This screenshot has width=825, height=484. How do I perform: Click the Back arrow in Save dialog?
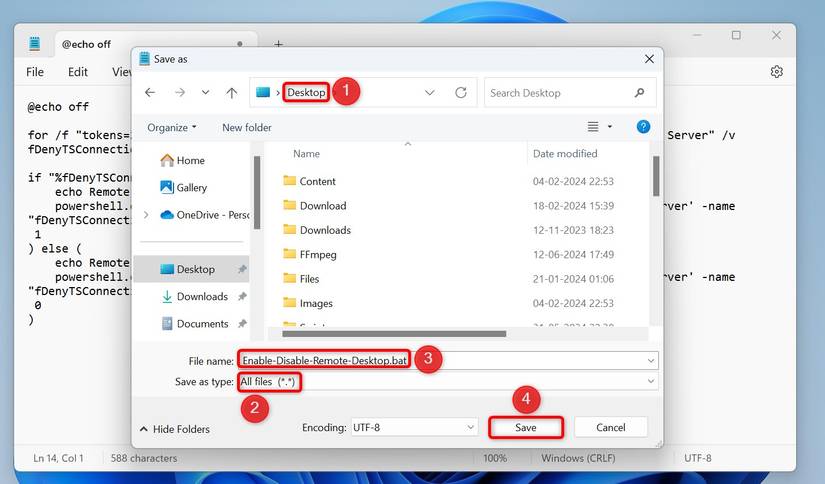coord(150,93)
